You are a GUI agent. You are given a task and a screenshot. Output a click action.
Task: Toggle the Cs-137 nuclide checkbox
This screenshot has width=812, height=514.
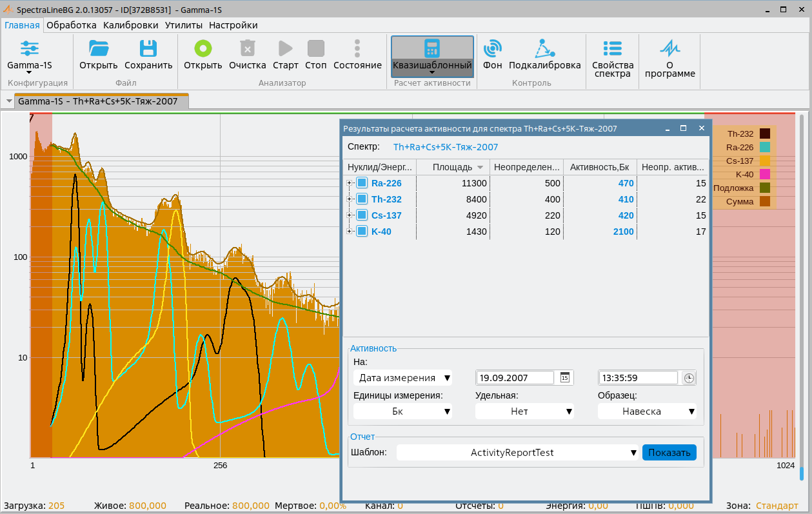[x=362, y=215]
